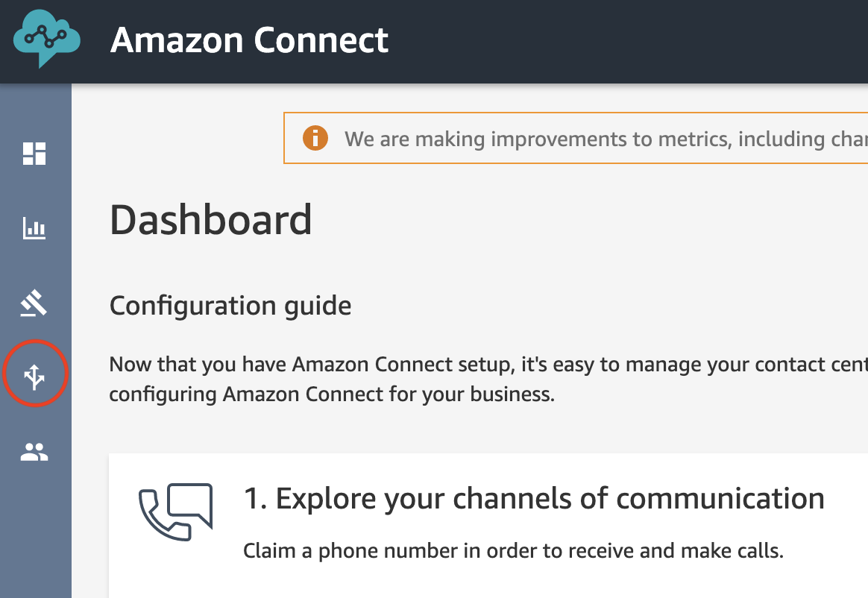Click 'We are making improvements to metrics' text

coord(606,139)
